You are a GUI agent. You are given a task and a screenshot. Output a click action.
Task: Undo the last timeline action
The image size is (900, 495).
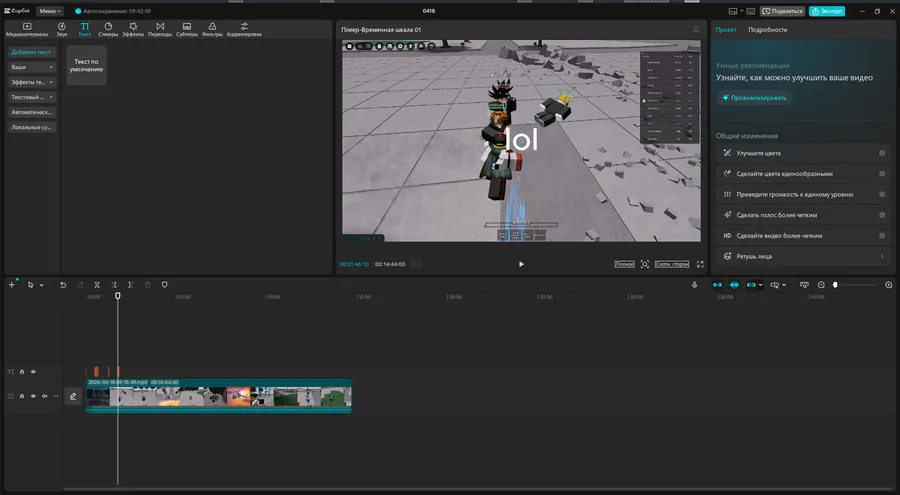click(x=63, y=285)
